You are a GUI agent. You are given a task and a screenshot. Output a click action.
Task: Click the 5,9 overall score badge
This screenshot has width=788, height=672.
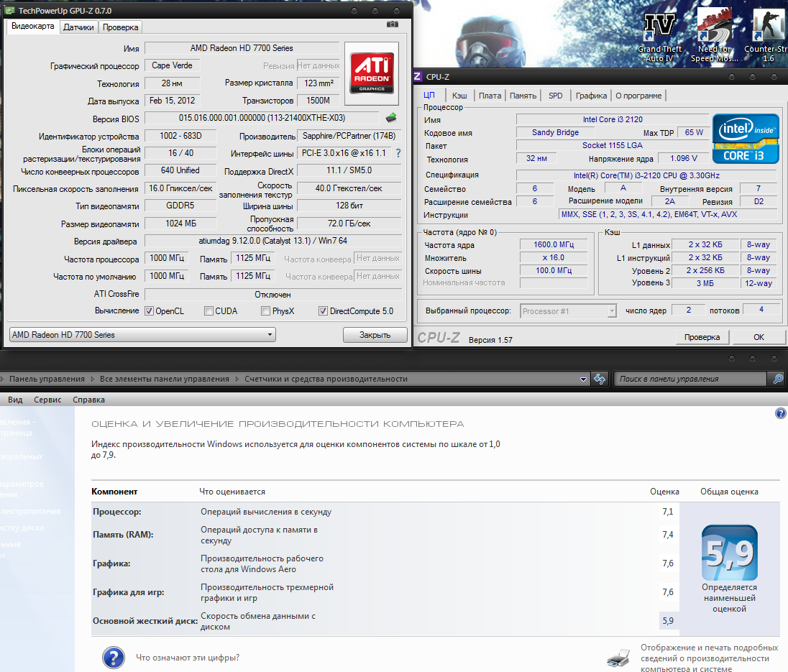tap(729, 553)
